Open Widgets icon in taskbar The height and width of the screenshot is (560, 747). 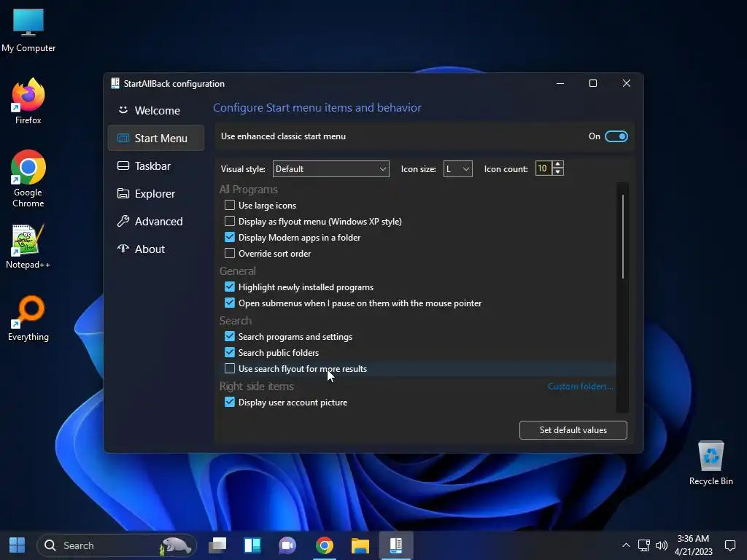tap(252, 545)
